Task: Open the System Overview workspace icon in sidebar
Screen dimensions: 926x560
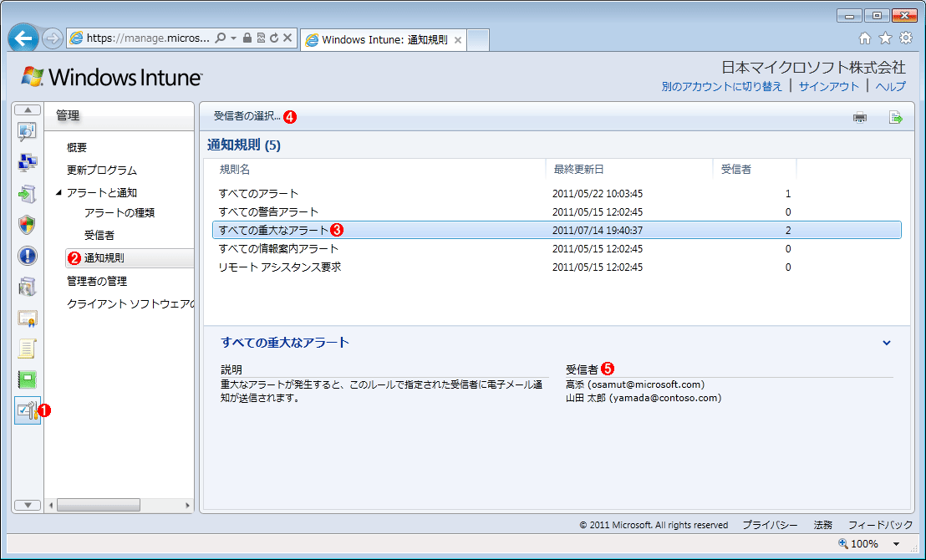Action: coord(28,132)
